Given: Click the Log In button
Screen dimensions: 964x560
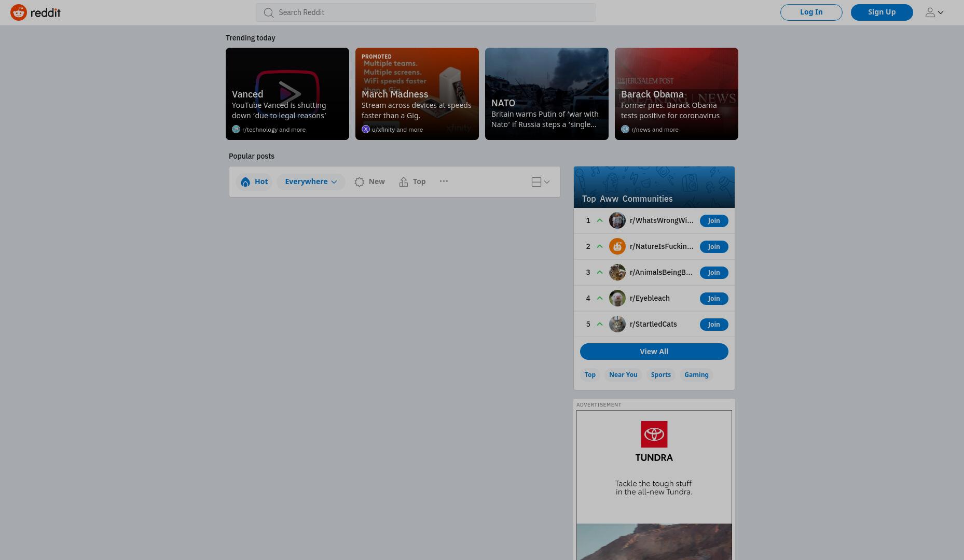Looking at the screenshot, I should coord(811,12).
